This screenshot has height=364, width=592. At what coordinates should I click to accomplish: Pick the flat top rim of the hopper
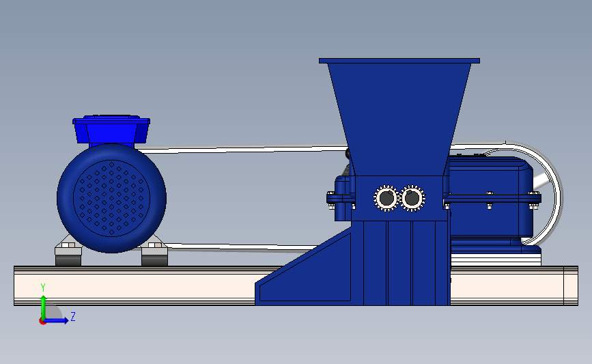(399, 61)
